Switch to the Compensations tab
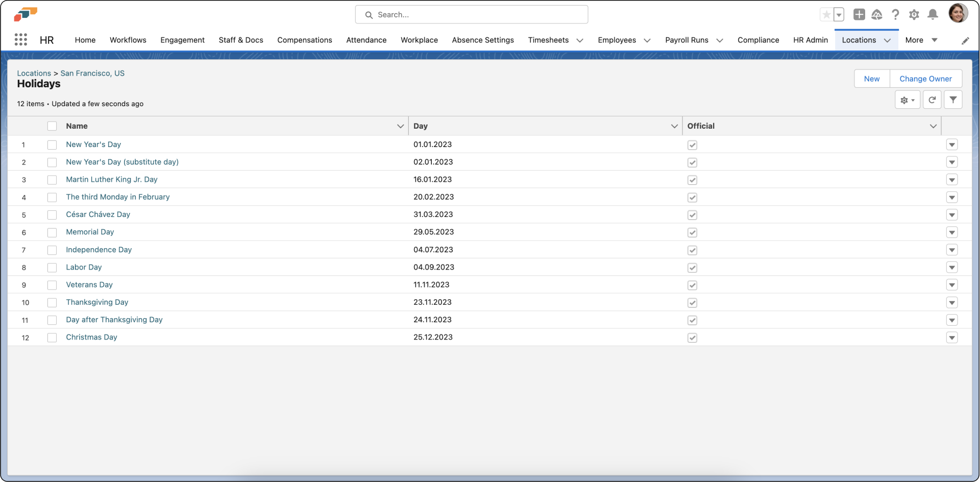The image size is (980, 482). coord(304,40)
